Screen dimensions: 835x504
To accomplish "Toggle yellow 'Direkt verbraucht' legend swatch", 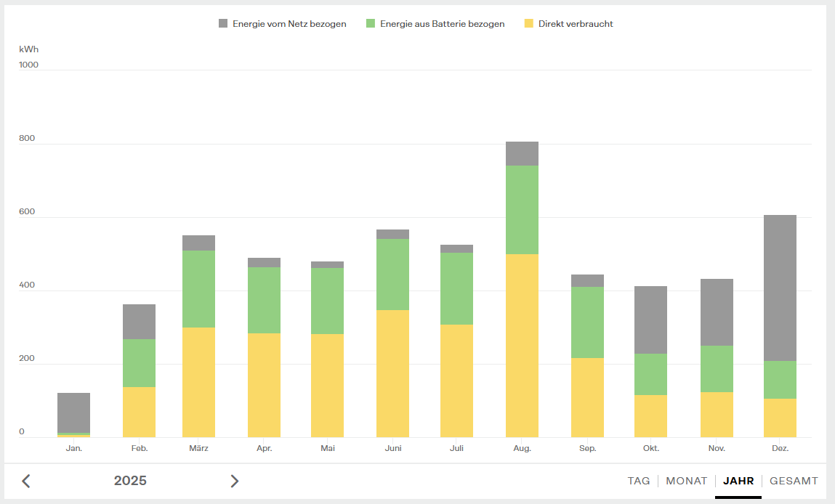I will [x=529, y=24].
